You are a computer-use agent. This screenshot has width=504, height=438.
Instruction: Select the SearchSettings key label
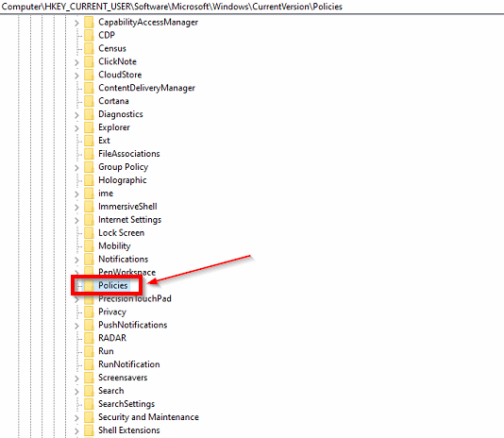click(126, 404)
